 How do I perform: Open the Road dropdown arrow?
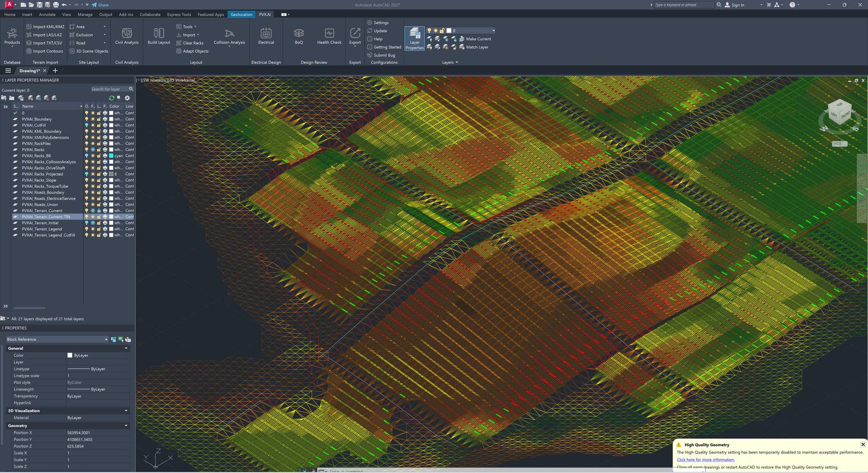(104, 43)
